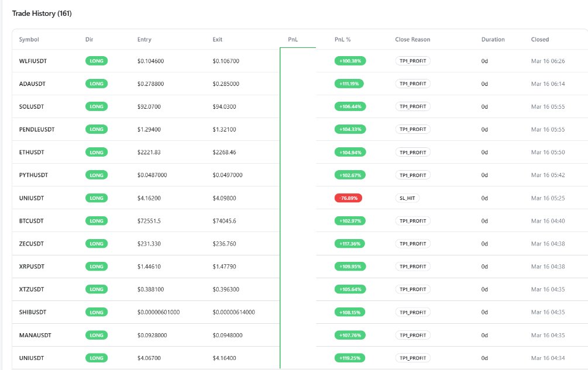Select the Close Reason column header
Viewport: 588px width, 370px height.
[412, 40]
